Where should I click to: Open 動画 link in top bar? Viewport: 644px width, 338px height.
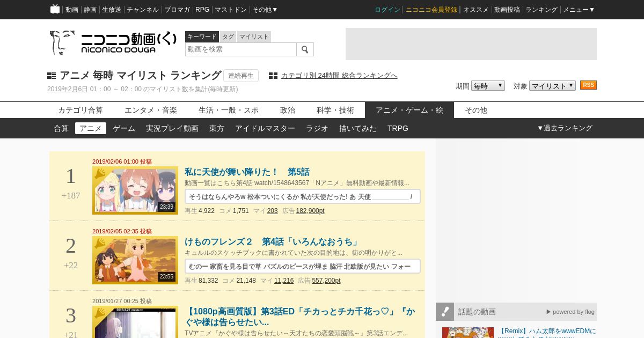coord(72,10)
